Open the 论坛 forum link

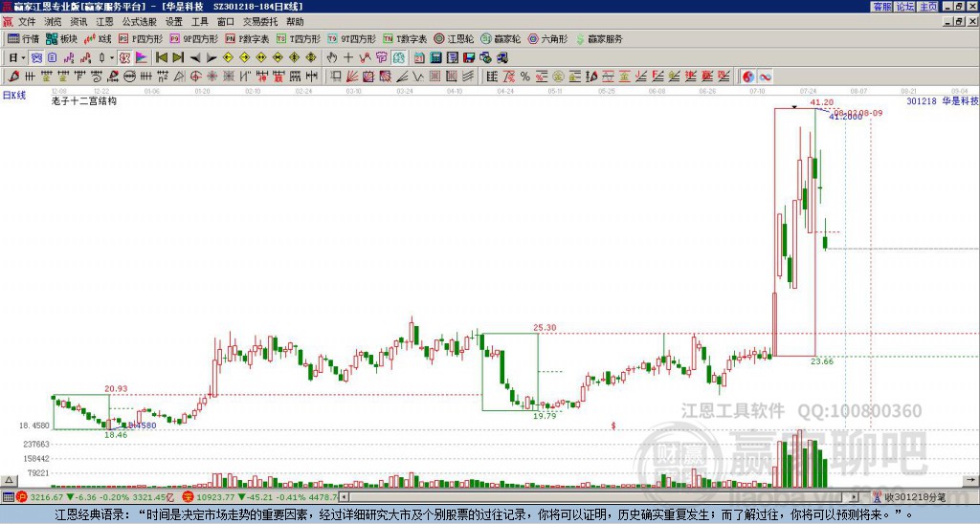click(905, 7)
